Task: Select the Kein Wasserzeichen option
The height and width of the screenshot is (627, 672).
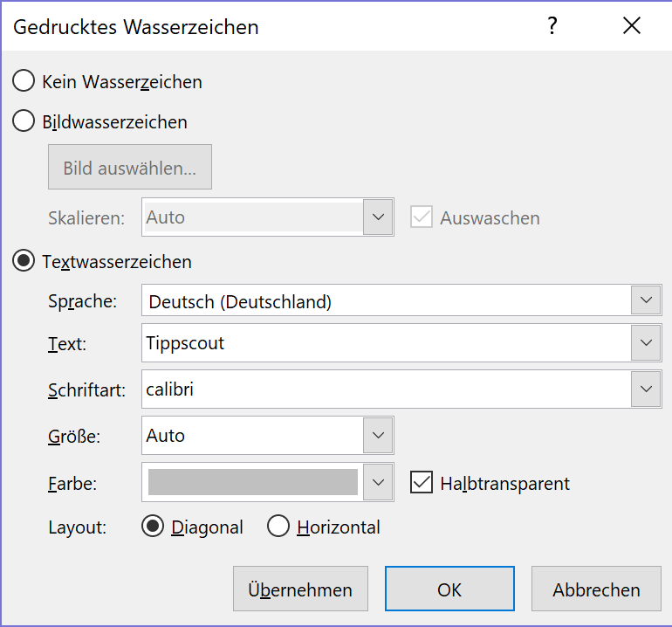Action: pyautogui.click(x=24, y=80)
